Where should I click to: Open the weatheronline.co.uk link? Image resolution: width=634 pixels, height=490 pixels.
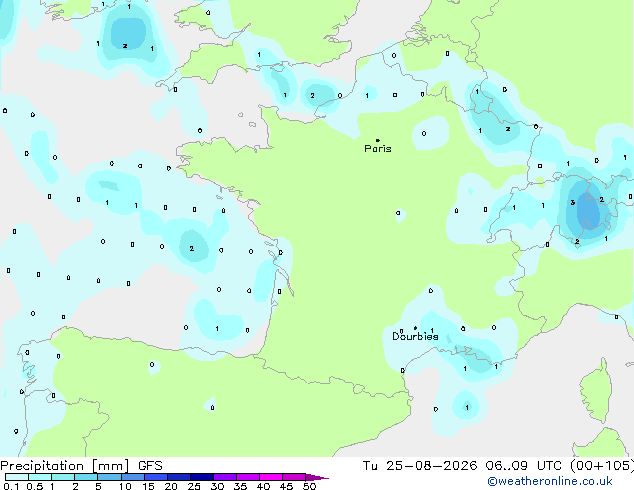[x=550, y=481]
